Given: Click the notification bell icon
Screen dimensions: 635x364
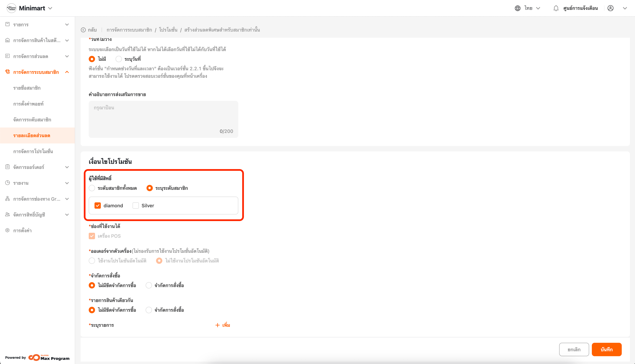Looking at the screenshot, I should tap(556, 8).
